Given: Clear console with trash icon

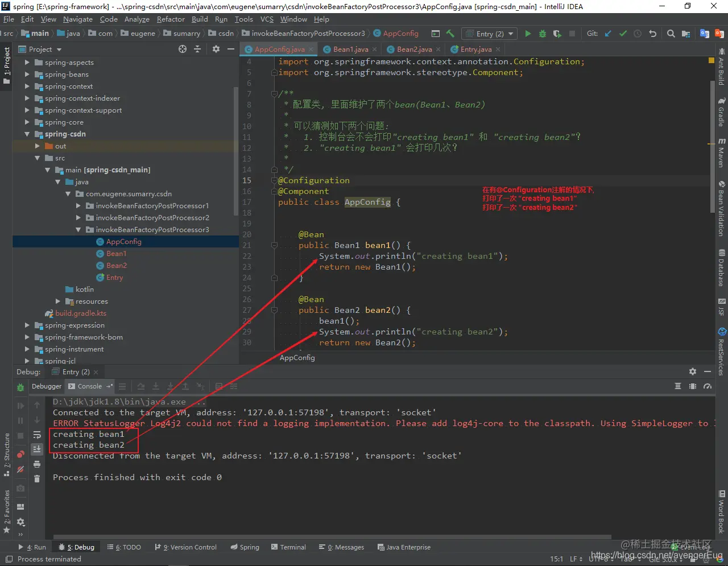Looking at the screenshot, I should [x=37, y=479].
